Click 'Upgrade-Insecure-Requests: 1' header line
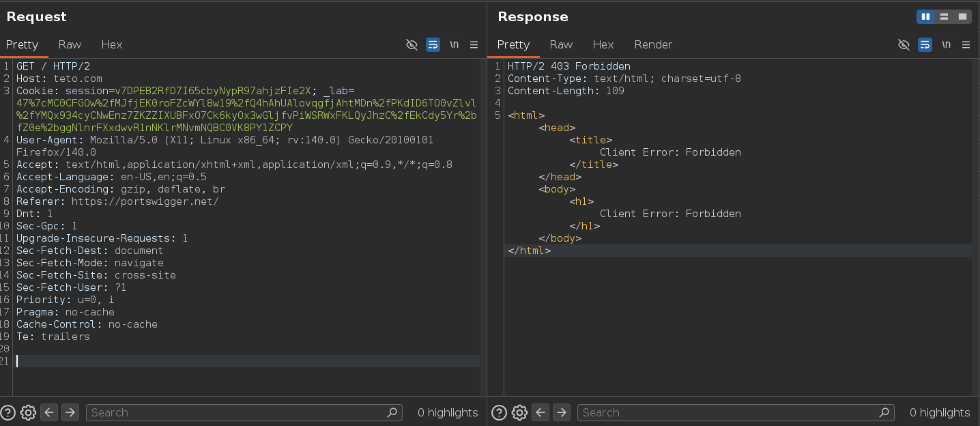The image size is (980, 426). [102, 238]
